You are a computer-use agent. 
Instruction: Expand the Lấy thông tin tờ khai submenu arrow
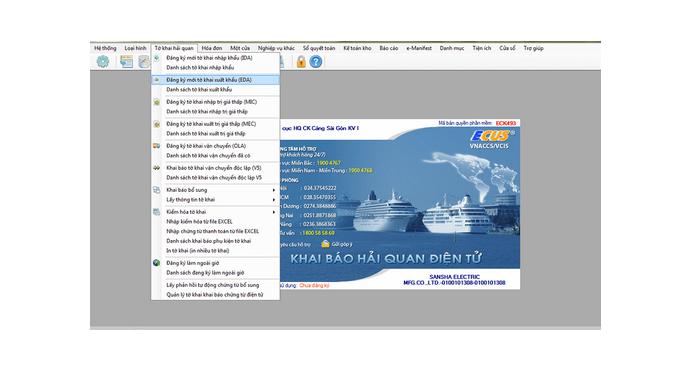click(x=274, y=200)
